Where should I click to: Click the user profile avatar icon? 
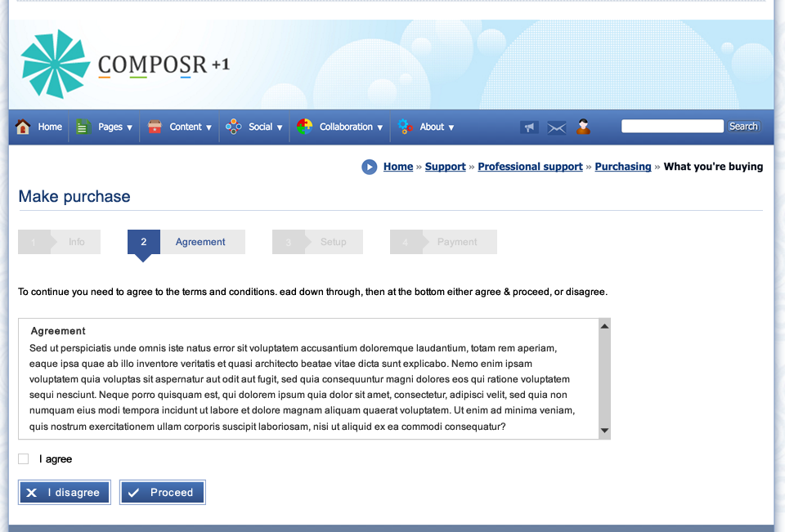tap(583, 127)
